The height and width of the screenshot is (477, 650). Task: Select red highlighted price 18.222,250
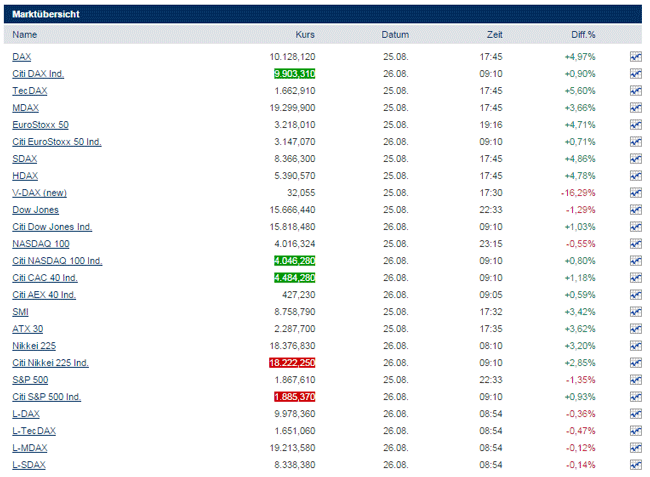(x=292, y=363)
